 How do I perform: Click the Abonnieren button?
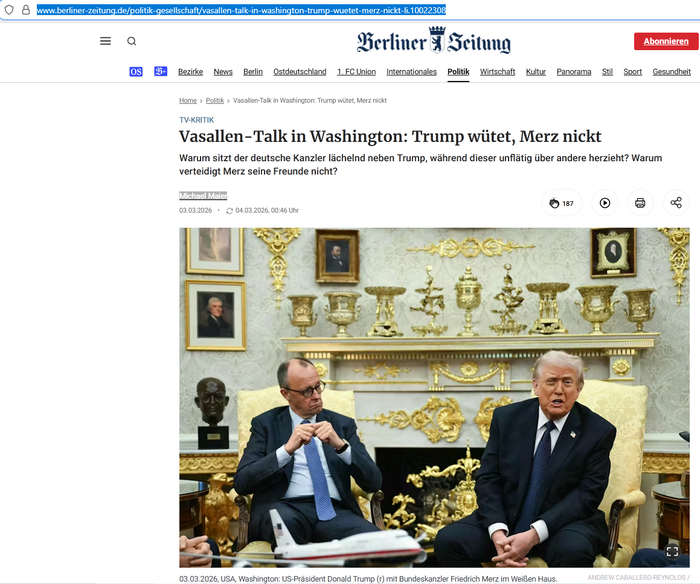pos(666,41)
